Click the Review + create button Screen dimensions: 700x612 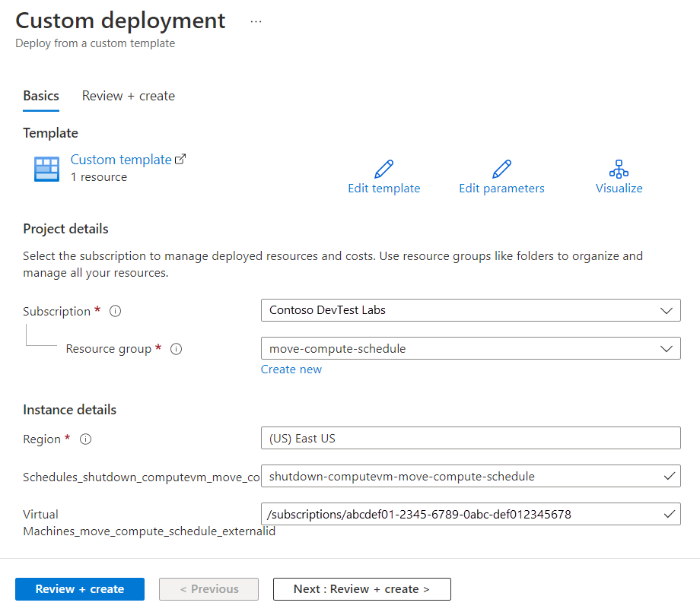tap(79, 588)
